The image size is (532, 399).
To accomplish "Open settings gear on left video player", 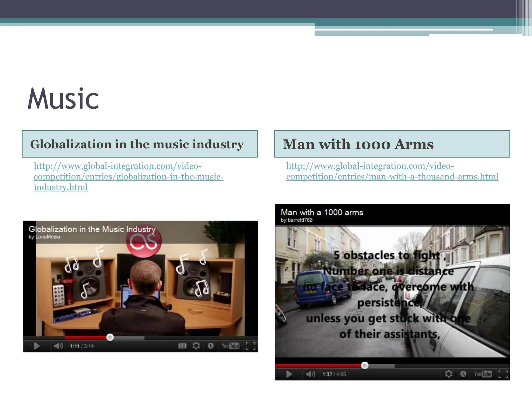I will pos(196,346).
